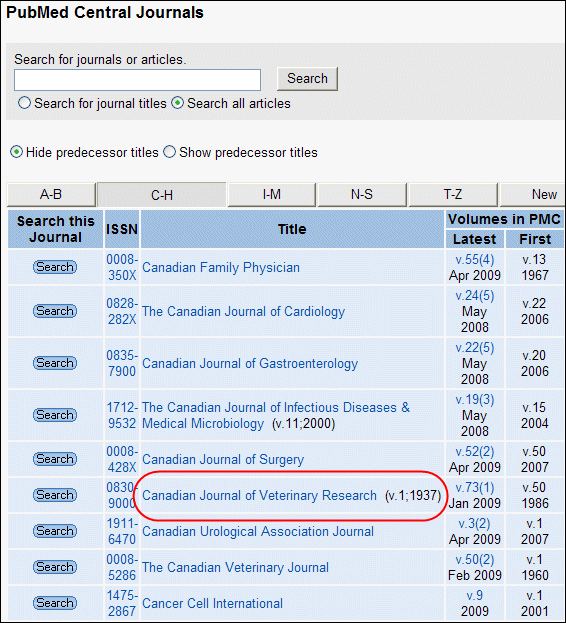This screenshot has width=566, height=623.
Task: Search within Canadian Journal of Infectious Diseases row
Action: point(55,415)
